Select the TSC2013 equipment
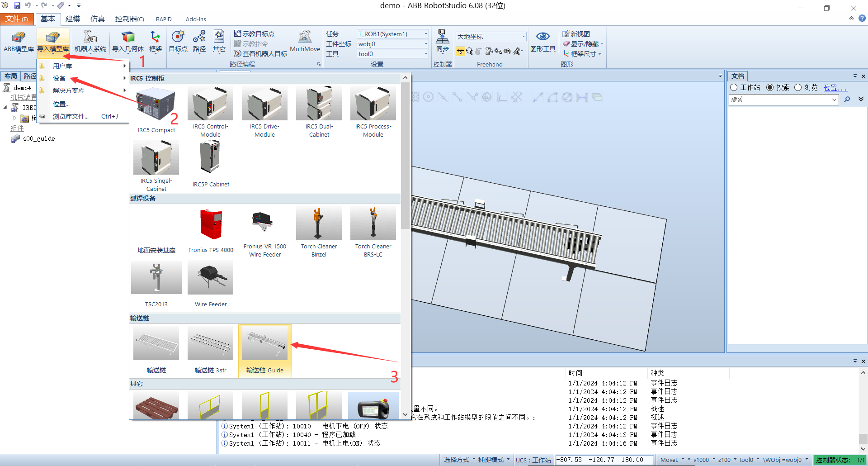This screenshot has width=868, height=466. pyautogui.click(x=156, y=284)
